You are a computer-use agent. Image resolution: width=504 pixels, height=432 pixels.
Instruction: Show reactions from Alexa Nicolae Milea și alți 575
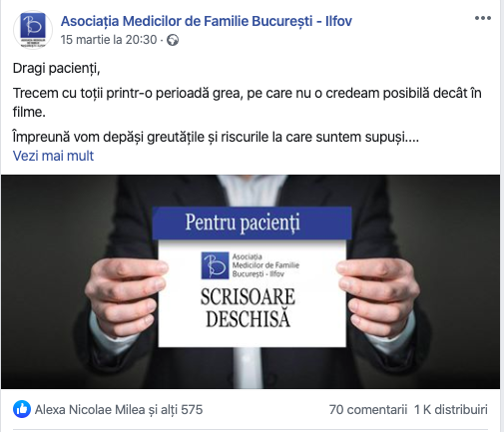tap(119, 409)
